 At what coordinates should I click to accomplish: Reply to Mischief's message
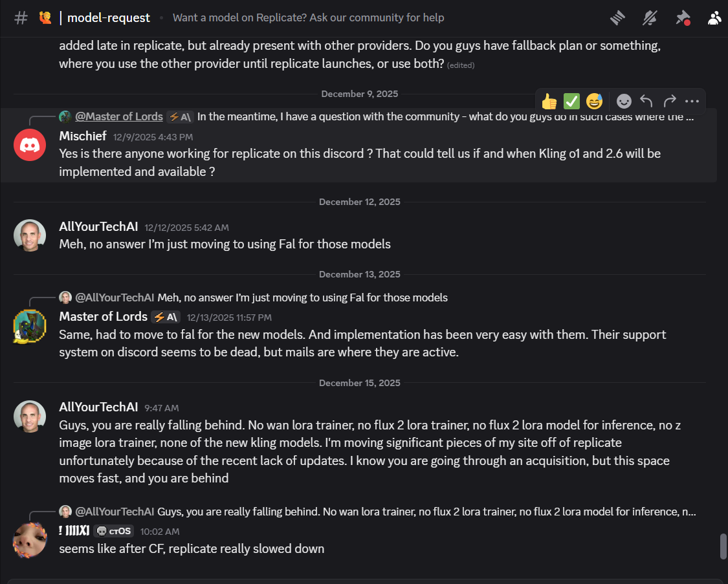pyautogui.click(x=646, y=102)
